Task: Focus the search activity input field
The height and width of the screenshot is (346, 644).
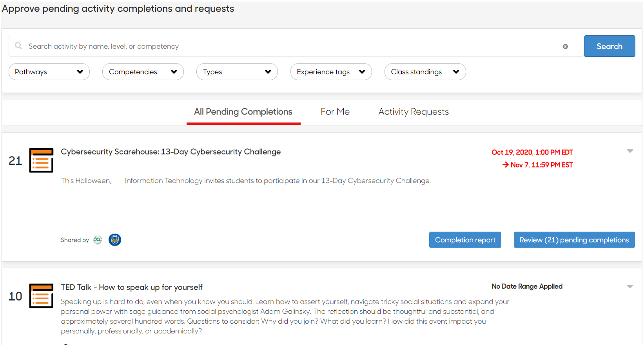Action: 296,46
